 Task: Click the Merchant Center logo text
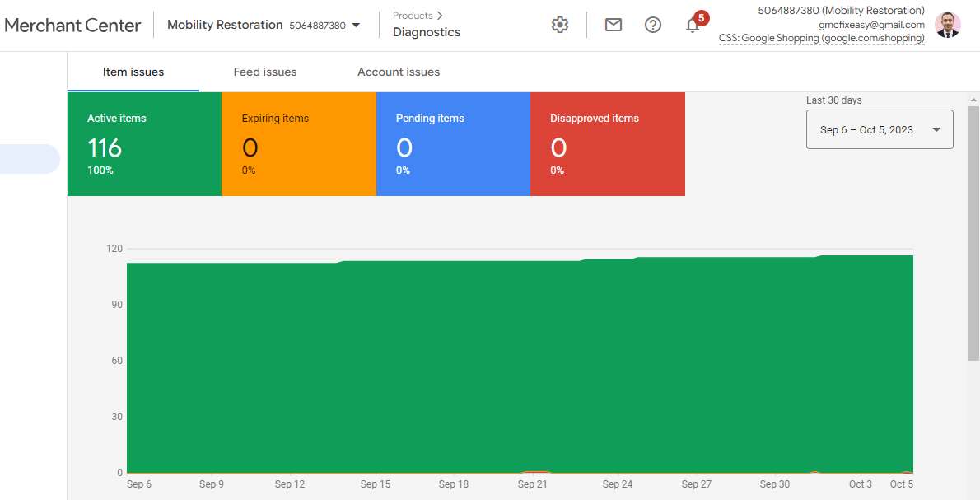[72, 25]
